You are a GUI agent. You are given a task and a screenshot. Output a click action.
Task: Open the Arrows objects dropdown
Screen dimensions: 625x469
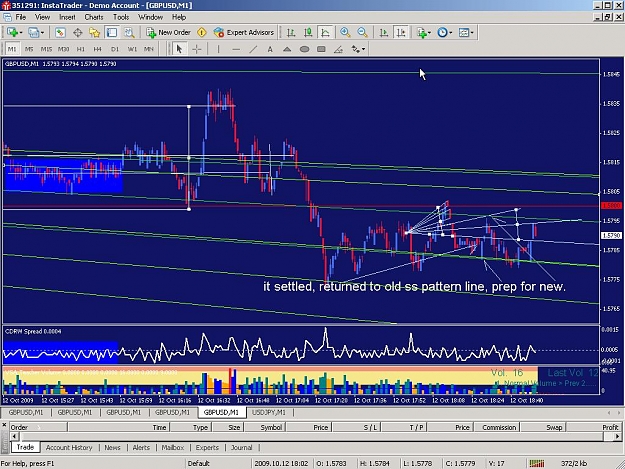(363, 49)
